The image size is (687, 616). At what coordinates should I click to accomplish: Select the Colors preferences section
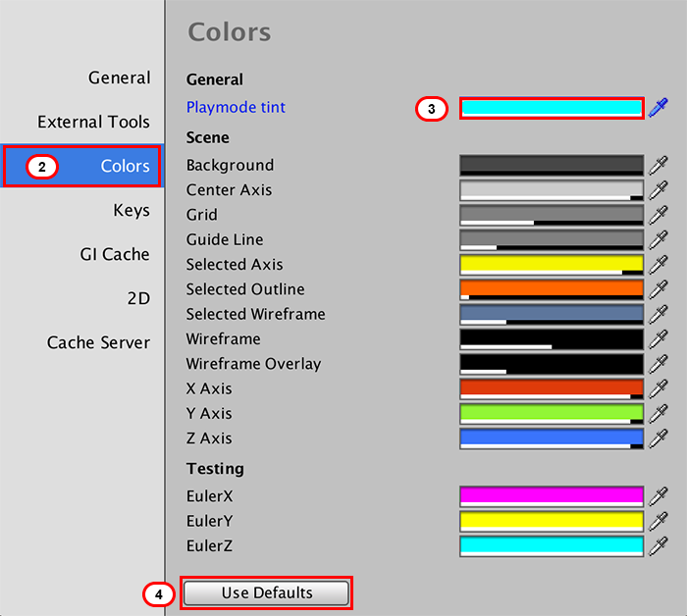click(82, 166)
